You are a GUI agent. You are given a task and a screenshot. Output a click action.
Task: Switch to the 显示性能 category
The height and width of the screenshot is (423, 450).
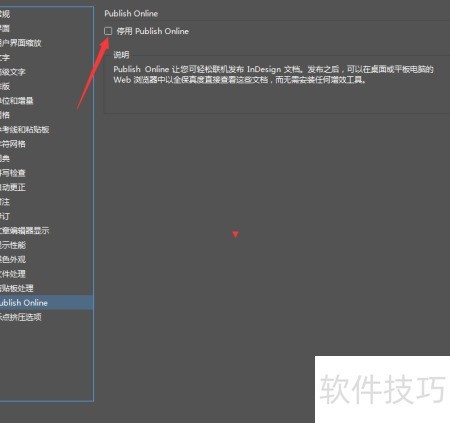click(13, 245)
